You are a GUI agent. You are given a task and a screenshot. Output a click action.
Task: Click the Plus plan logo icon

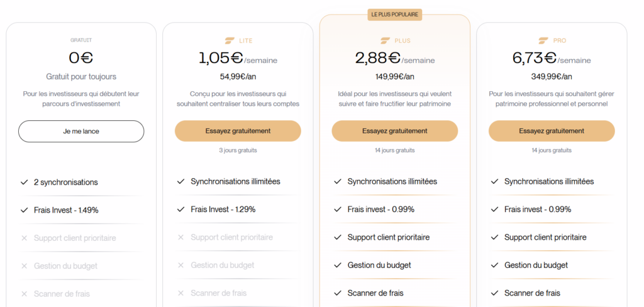[386, 41]
